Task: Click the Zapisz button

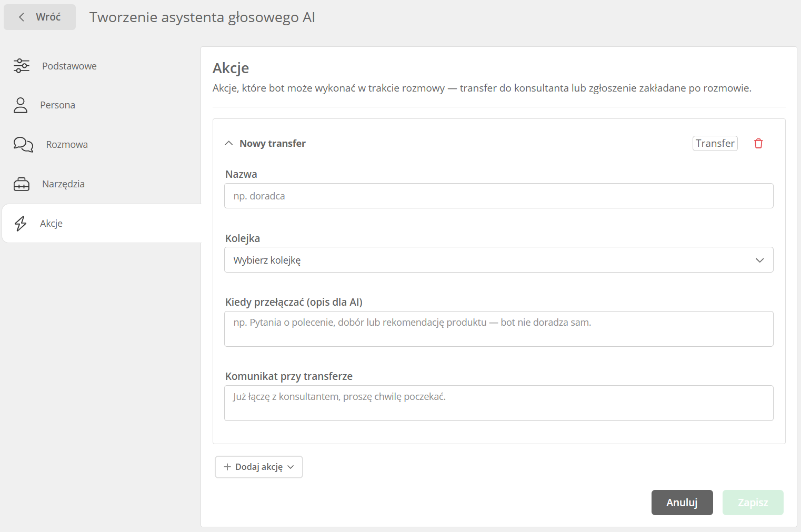Action: point(753,503)
